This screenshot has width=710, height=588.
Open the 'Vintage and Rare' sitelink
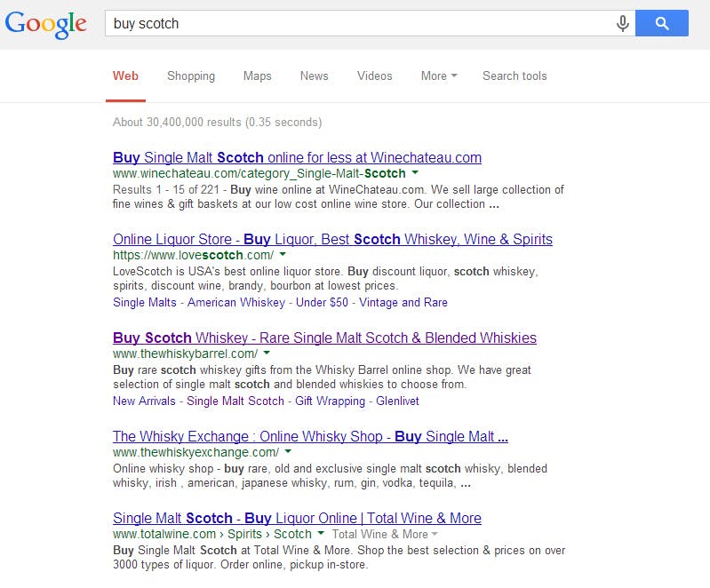click(x=403, y=302)
